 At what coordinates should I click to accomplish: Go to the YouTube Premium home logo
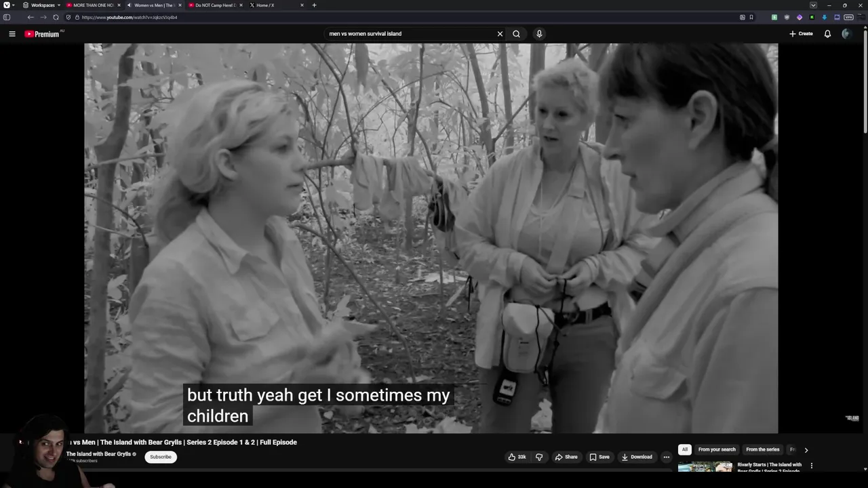42,34
